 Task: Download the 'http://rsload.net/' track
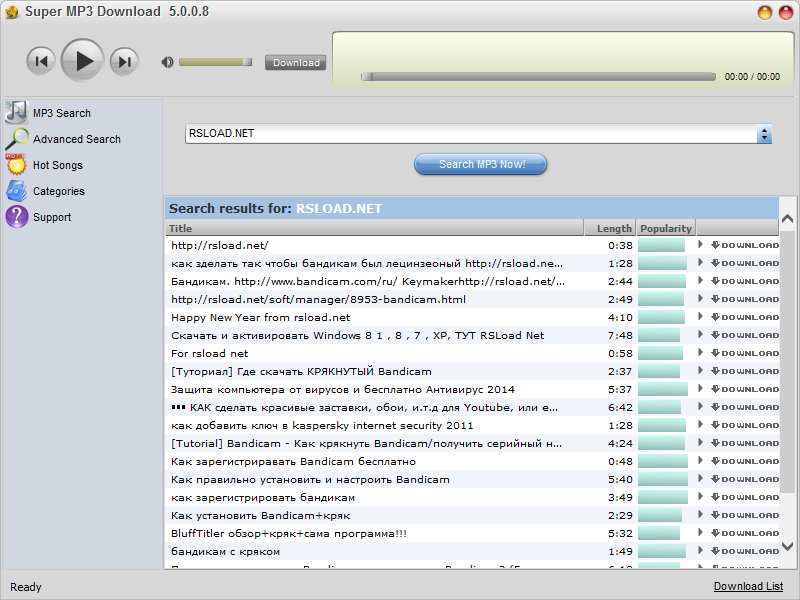tap(745, 245)
